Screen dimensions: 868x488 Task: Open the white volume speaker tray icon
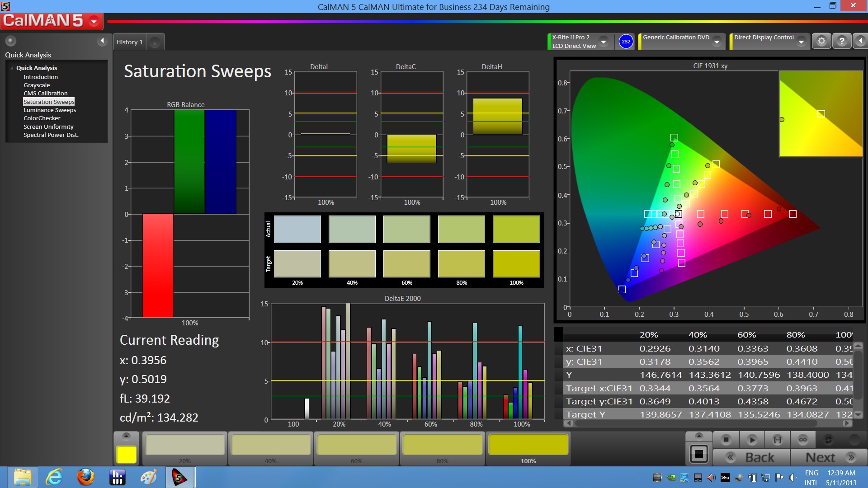[793, 478]
